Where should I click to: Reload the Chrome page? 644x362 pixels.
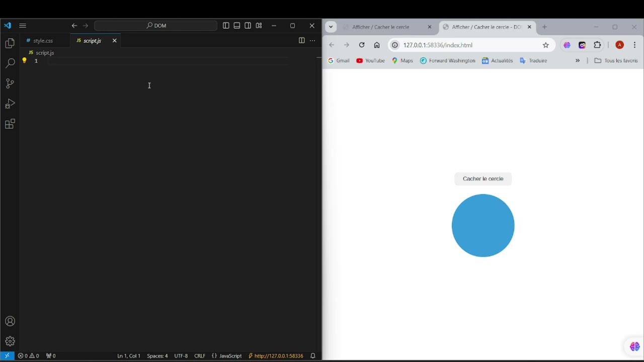(x=361, y=45)
